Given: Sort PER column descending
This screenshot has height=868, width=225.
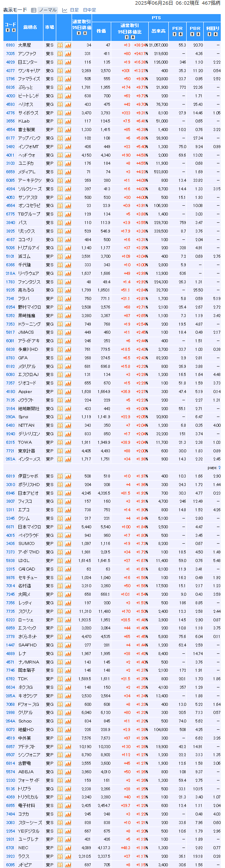Looking at the screenshot, I should coord(181,34).
